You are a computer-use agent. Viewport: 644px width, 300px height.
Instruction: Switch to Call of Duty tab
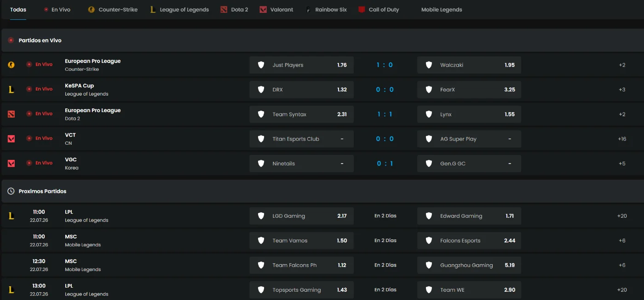coord(379,10)
